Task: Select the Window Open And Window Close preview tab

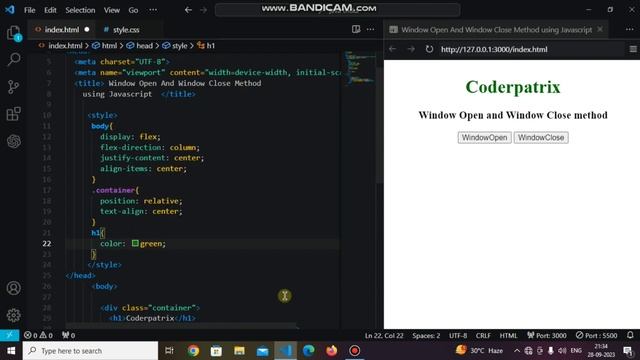Action: pos(496,29)
